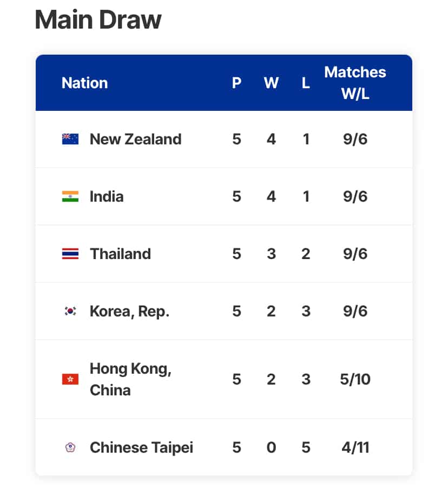Click the L column header
The image size is (448, 489).
pos(306,83)
